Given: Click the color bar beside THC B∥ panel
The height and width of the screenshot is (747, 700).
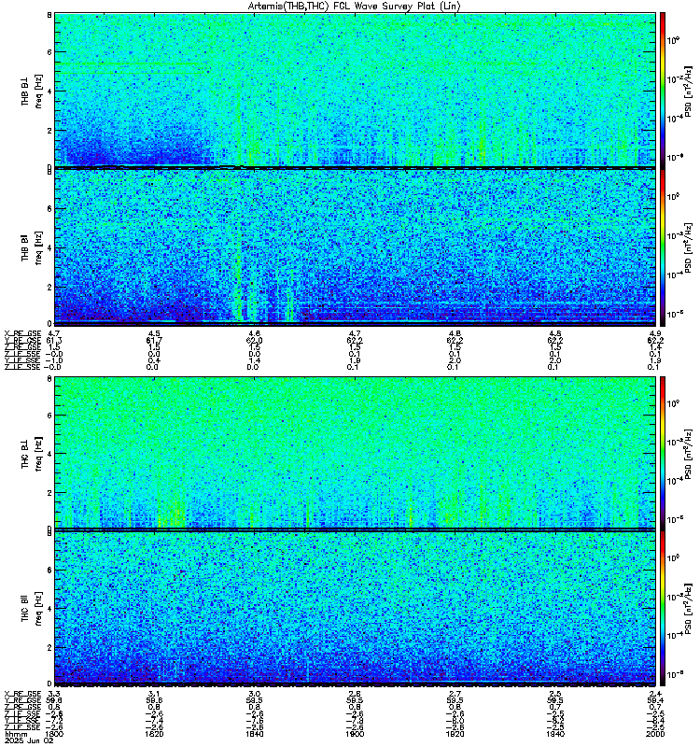Looking at the screenshot, I should pyautogui.click(x=663, y=609).
